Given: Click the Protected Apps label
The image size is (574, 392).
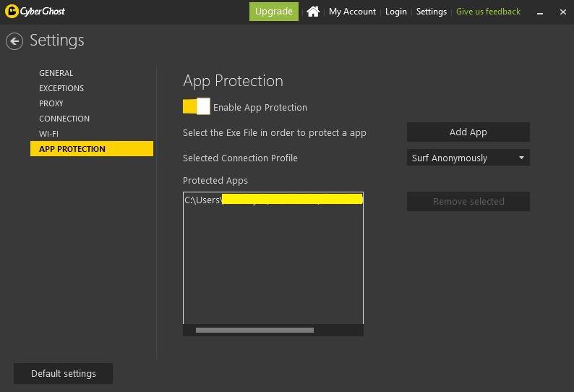Looking at the screenshot, I should click(215, 181).
